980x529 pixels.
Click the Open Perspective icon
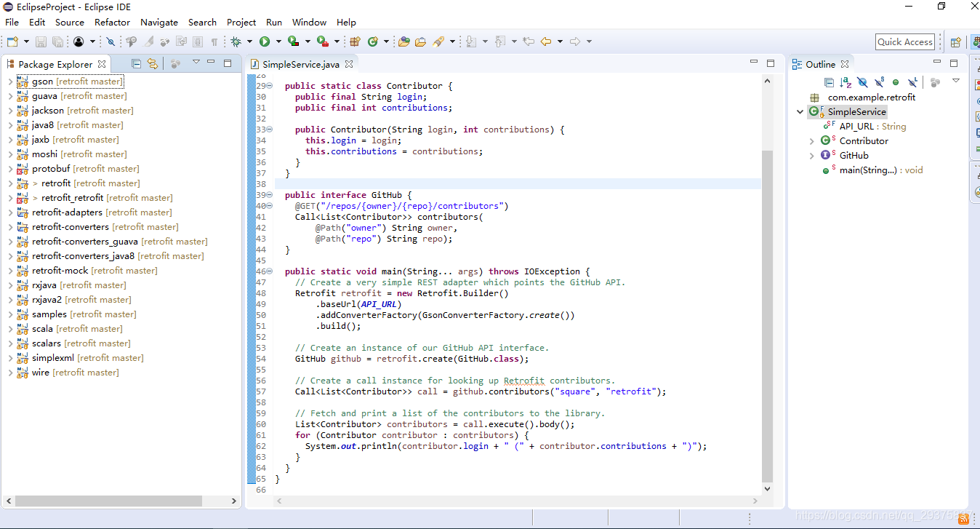[x=956, y=41]
